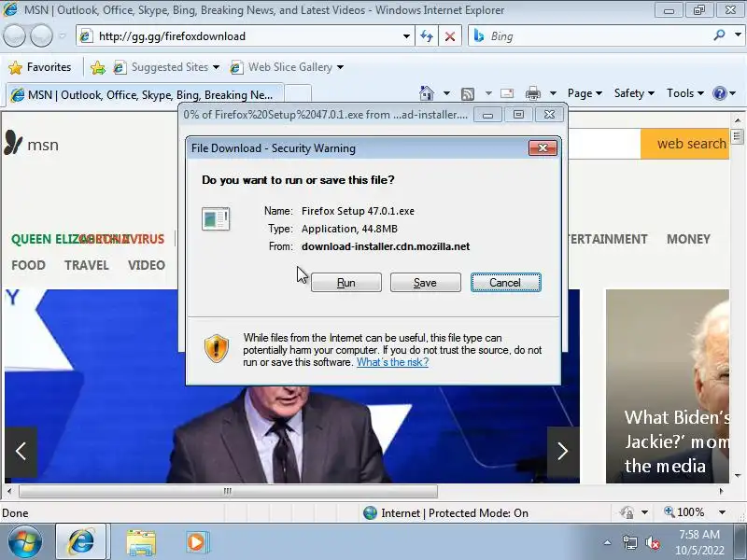Click the horizontal scrollbar thumb

(228, 491)
